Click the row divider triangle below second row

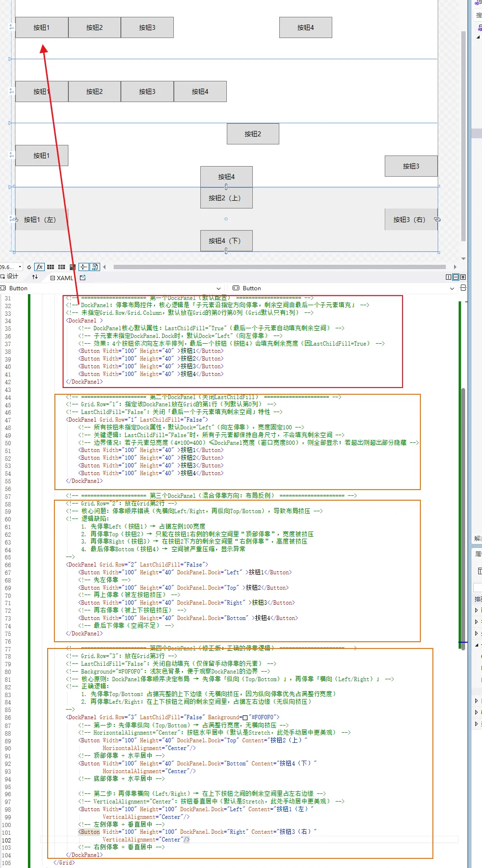(x=11, y=123)
